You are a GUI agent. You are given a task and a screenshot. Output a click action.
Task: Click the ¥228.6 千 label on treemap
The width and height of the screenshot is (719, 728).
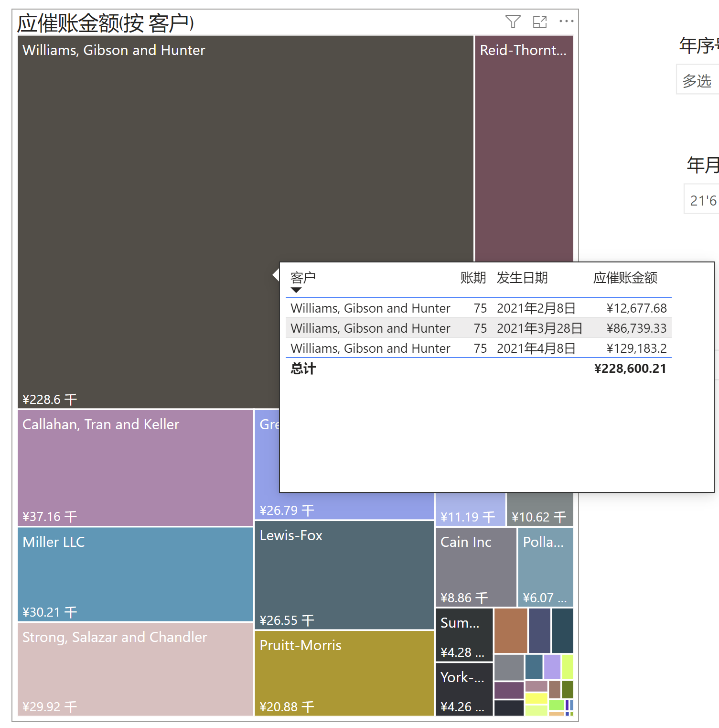(x=50, y=399)
